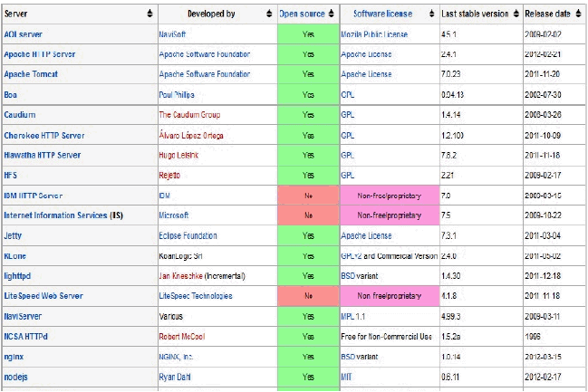Open the nodejs server link
This screenshot has width=588, height=392.
tap(15, 378)
